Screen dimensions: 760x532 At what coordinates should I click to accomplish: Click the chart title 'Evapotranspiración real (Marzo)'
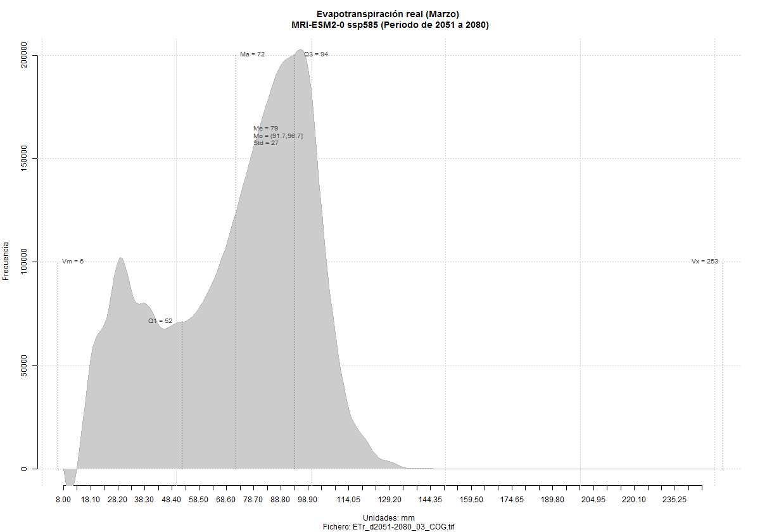388,14
